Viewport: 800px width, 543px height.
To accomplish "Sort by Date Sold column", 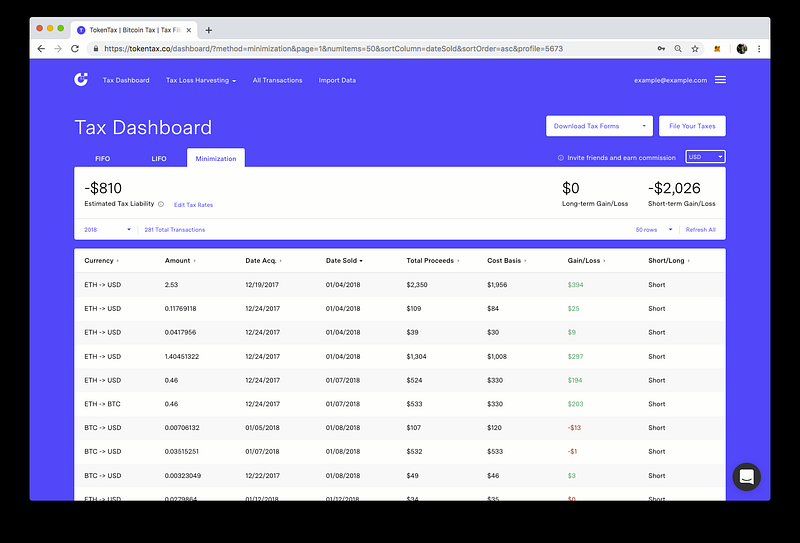I will 344,260.
